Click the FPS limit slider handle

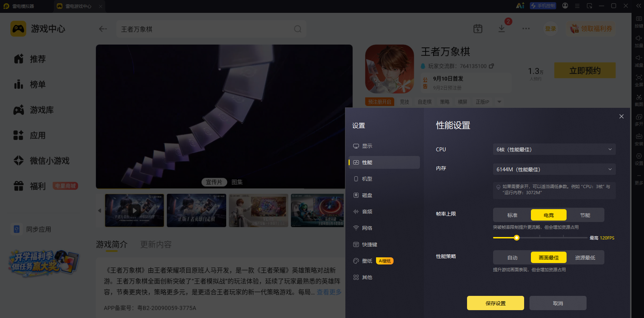(516, 238)
